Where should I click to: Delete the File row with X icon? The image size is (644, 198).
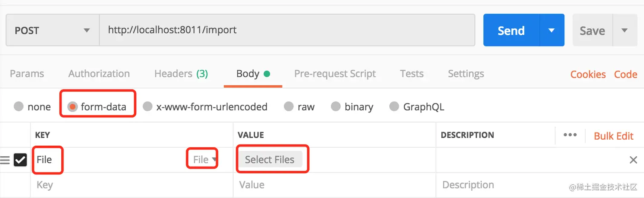point(633,160)
